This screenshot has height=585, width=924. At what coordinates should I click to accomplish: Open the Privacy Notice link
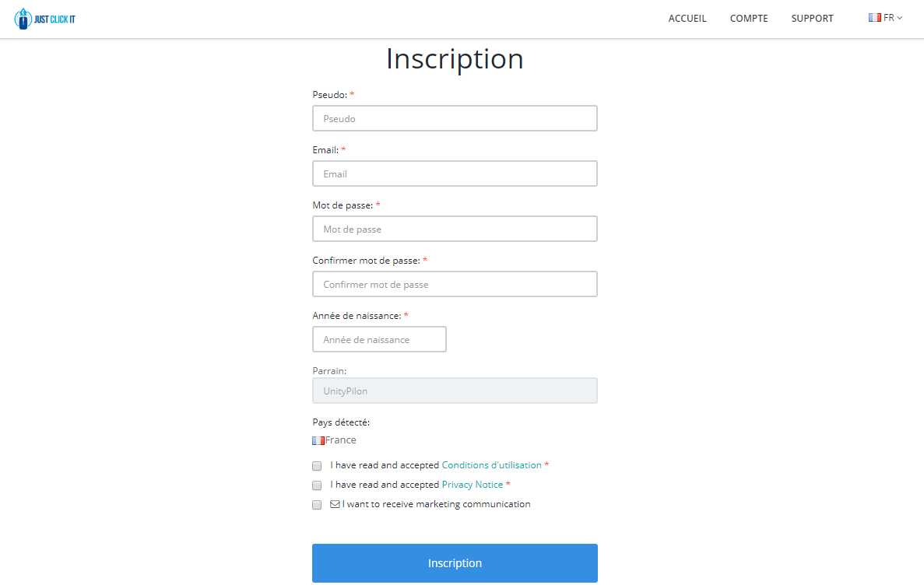pyautogui.click(x=473, y=485)
